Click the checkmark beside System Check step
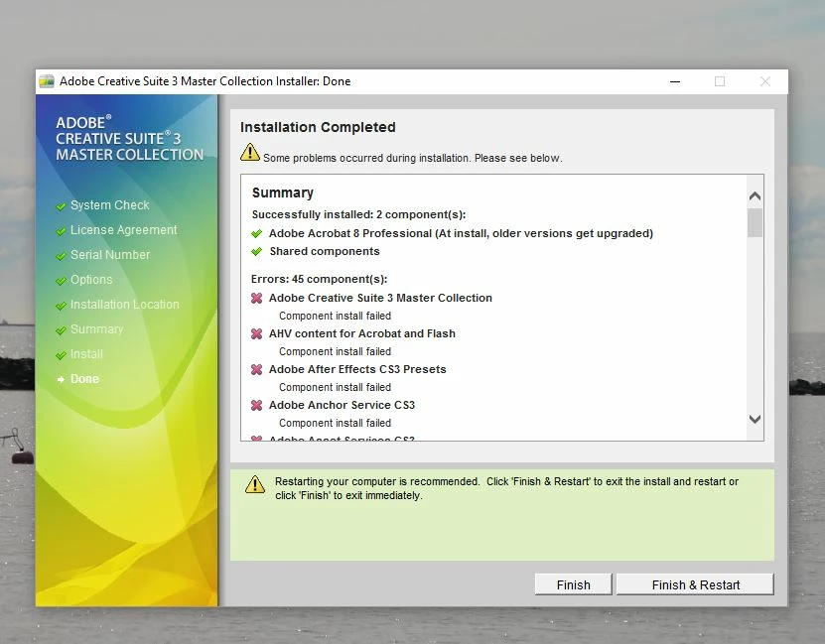 point(61,206)
